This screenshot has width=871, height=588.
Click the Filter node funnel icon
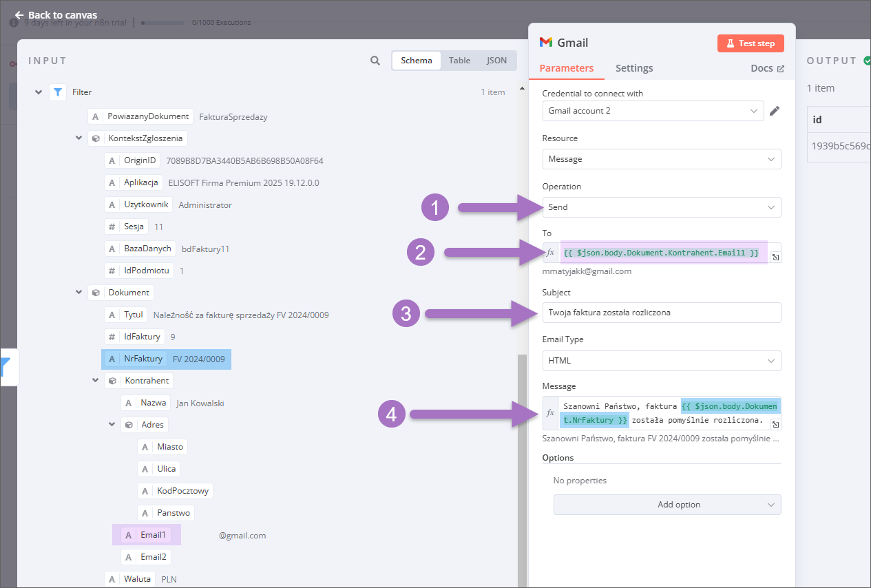click(58, 92)
